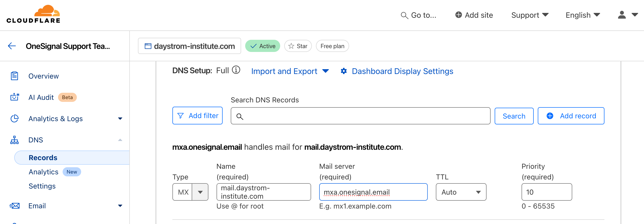
Task: Click the New badge next to Analytics
Action: (72, 172)
